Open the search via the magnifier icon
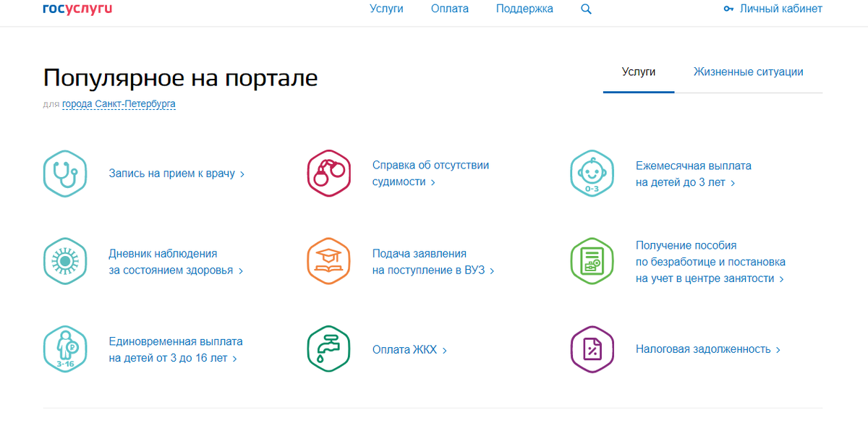 click(586, 9)
